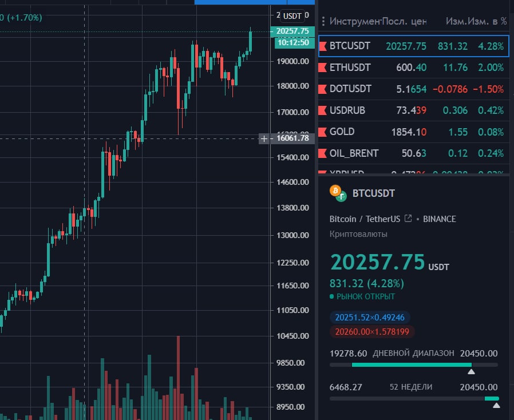Viewport: 514px width, 420px height.
Task: Click crosshair plus button at 16061.78
Action: [x=264, y=138]
